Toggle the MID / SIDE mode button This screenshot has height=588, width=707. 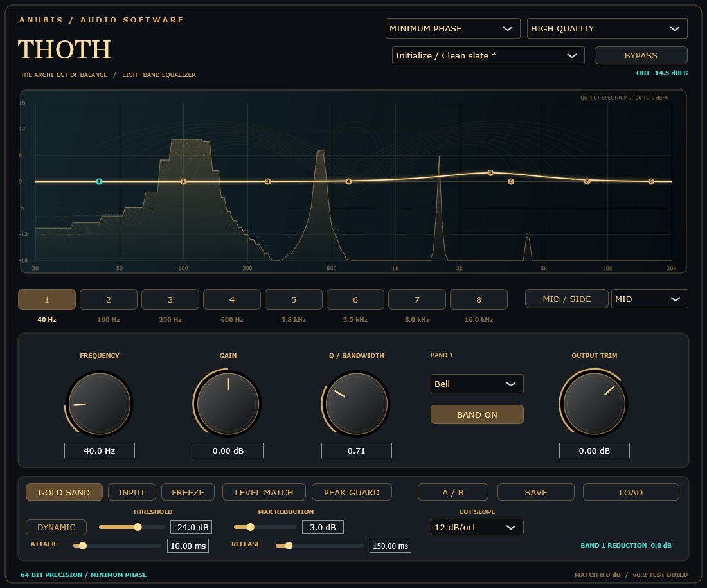click(567, 299)
